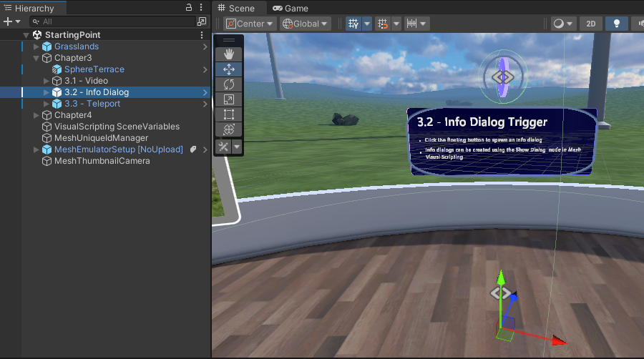Open the Center pivot mode dropdown
The width and height of the screenshot is (644, 359).
[x=250, y=24]
